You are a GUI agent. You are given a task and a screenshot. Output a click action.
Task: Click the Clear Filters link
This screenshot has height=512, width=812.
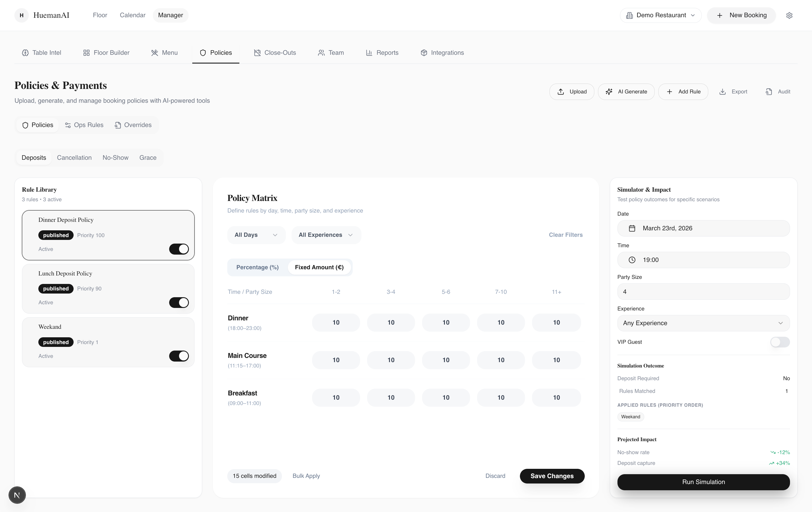[x=566, y=235]
